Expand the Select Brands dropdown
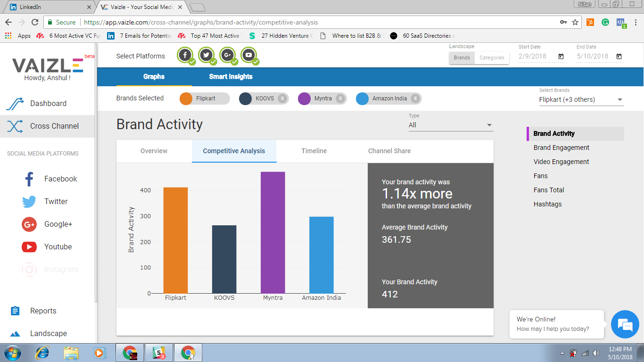The height and width of the screenshot is (362, 644). coord(582,99)
